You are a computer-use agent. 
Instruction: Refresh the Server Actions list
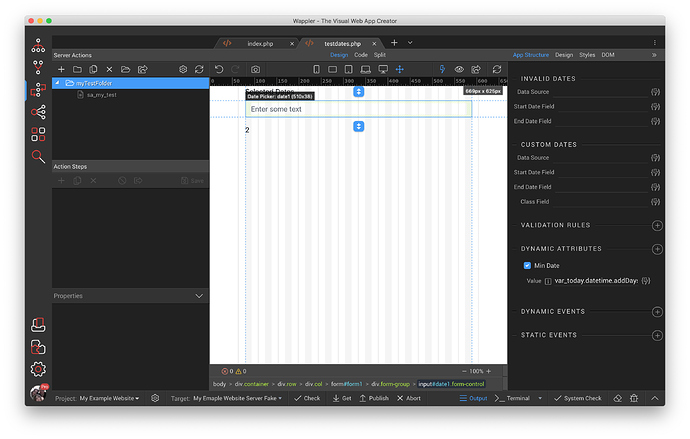(x=199, y=69)
